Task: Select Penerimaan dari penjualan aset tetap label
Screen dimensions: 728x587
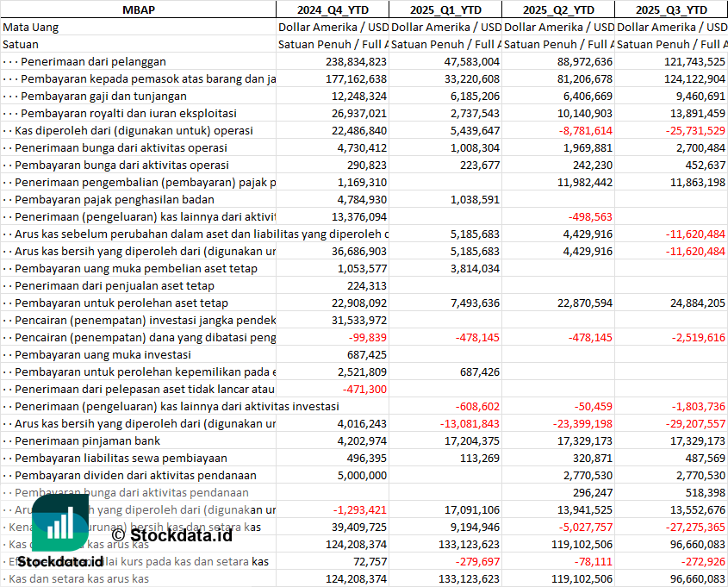Action: pos(115,285)
